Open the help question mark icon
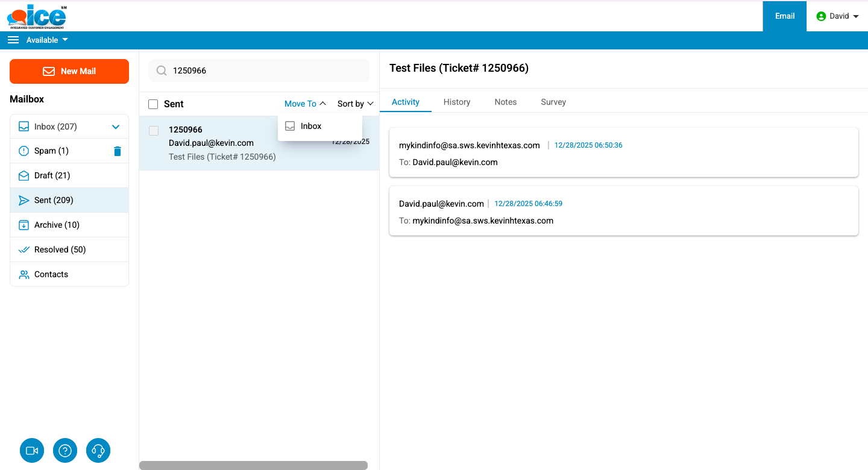The width and height of the screenshot is (868, 470). 65,451
